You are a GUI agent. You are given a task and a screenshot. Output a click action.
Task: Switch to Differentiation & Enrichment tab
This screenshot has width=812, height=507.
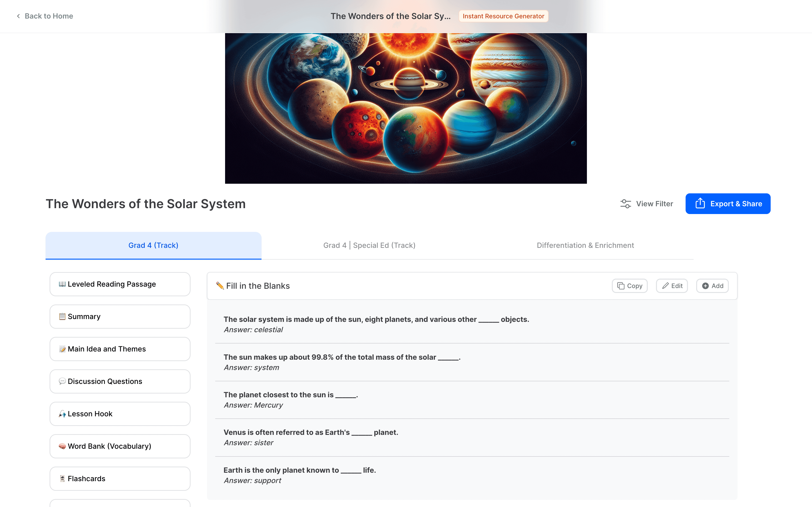[x=585, y=245]
